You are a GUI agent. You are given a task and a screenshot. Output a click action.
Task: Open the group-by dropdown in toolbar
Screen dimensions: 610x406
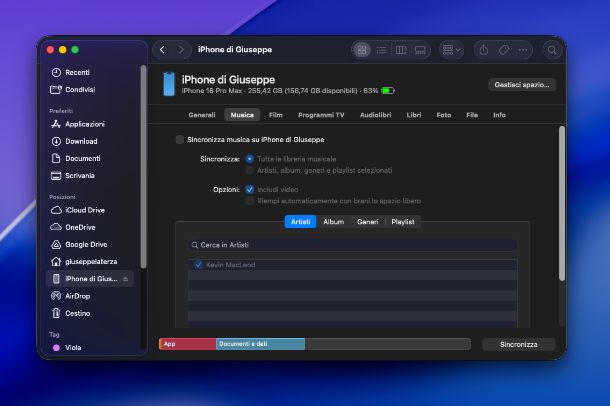(x=452, y=49)
